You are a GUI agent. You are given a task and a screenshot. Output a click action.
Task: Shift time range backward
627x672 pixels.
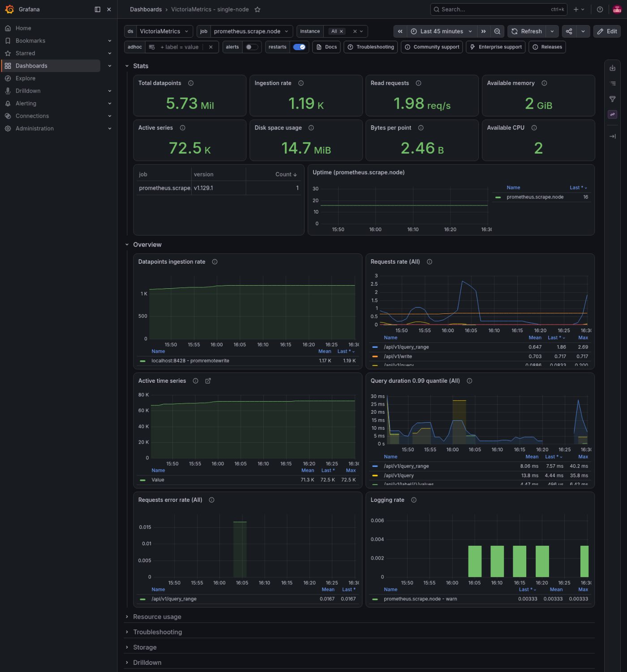[400, 31]
